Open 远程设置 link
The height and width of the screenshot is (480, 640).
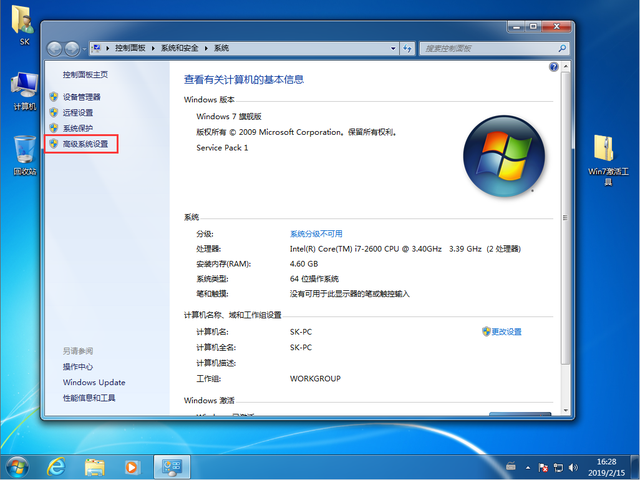click(78, 112)
